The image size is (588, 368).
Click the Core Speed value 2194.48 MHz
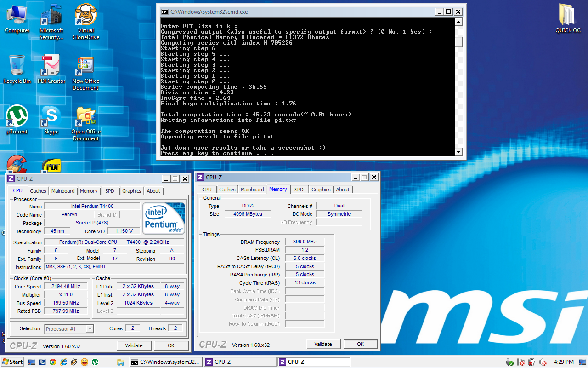67,287
